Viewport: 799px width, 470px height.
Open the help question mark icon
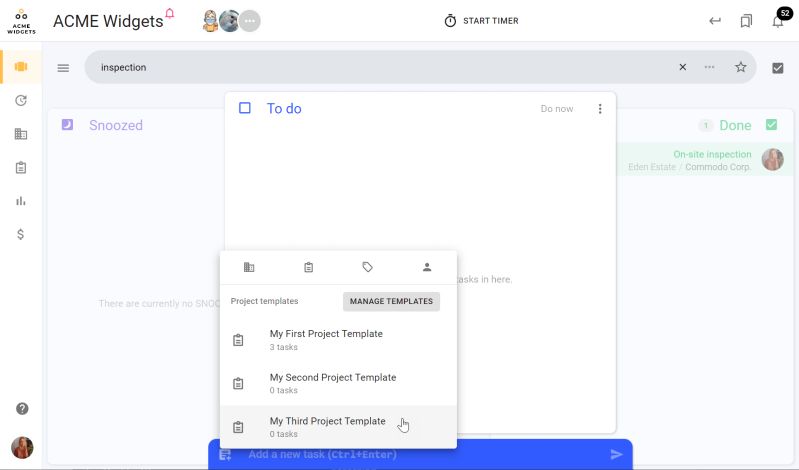(x=22, y=408)
